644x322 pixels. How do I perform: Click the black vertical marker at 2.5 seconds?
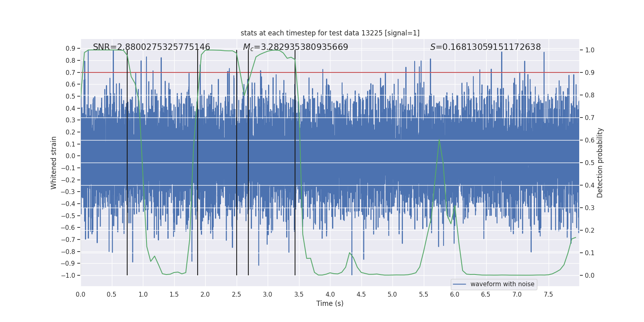pyautogui.click(x=237, y=163)
